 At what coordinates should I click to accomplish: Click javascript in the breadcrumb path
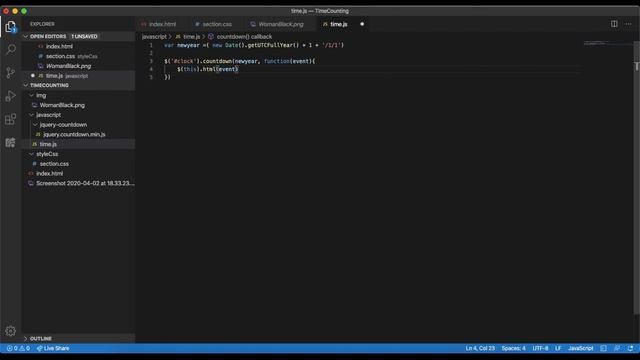(154, 36)
